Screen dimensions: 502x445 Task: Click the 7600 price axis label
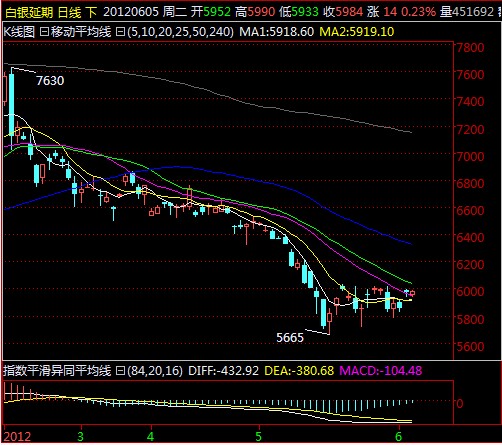click(470, 74)
